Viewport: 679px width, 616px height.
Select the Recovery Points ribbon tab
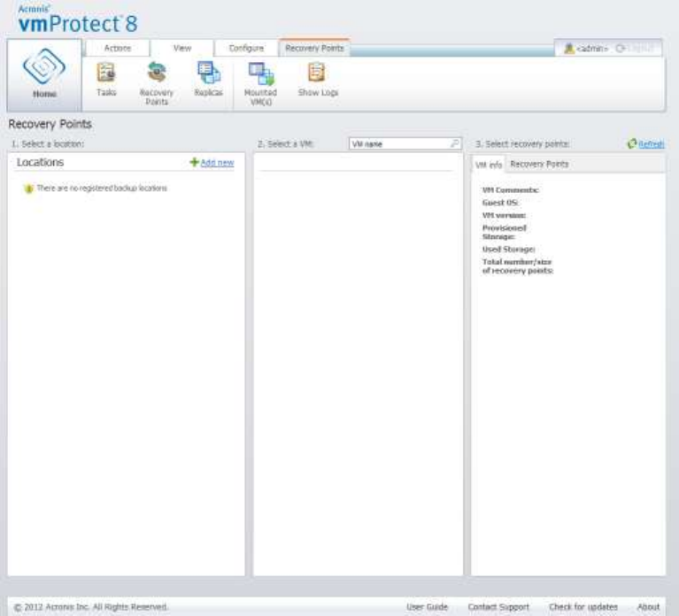pyautogui.click(x=314, y=48)
